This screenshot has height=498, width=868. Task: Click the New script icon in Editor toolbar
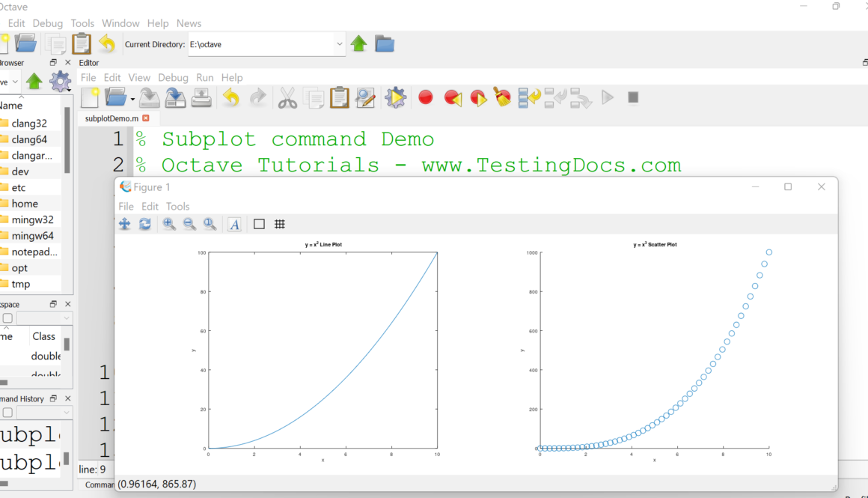(x=90, y=97)
